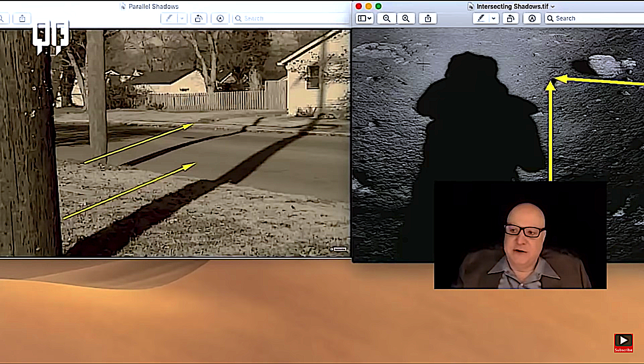Show Markup toolbar in Parallel Shadows window

220,18
